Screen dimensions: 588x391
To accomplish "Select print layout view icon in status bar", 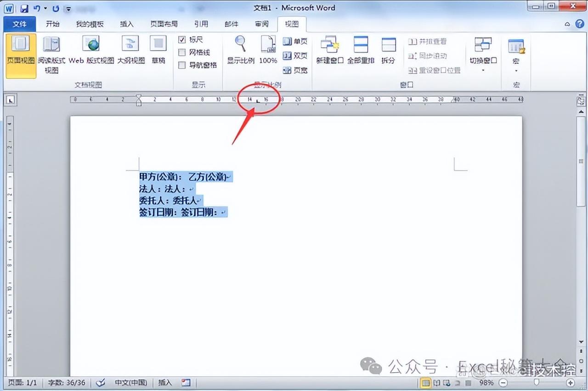I will pos(426,382).
